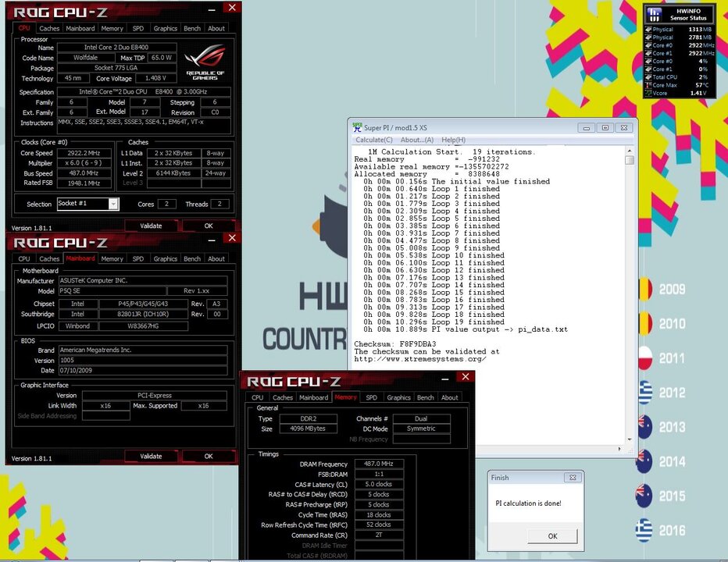Click the Command Rate 2T value

(379, 535)
